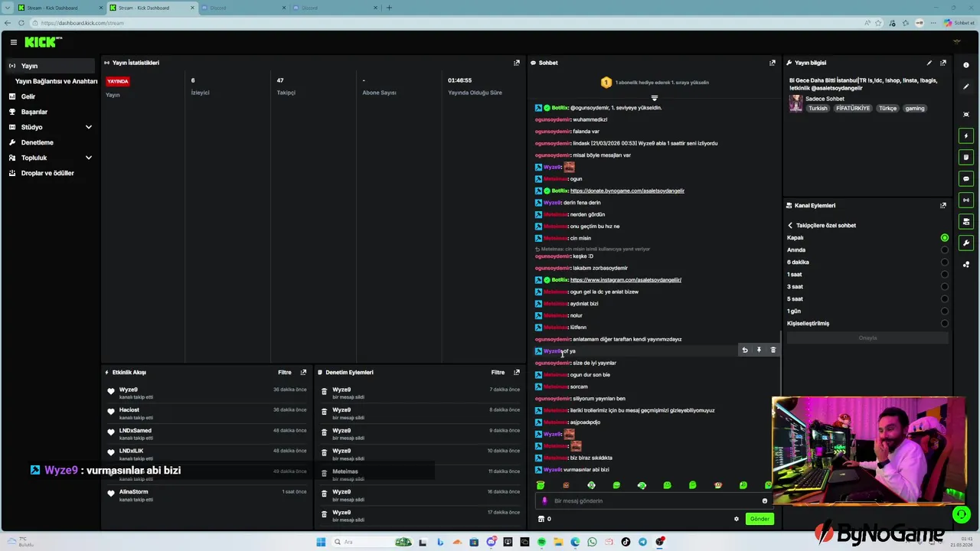Click the gaming tag in stream info

click(915, 109)
